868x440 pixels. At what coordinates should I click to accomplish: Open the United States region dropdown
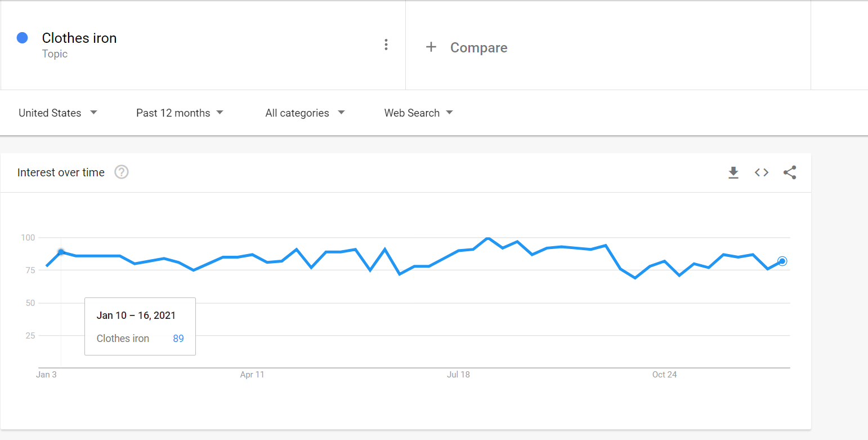(x=58, y=113)
